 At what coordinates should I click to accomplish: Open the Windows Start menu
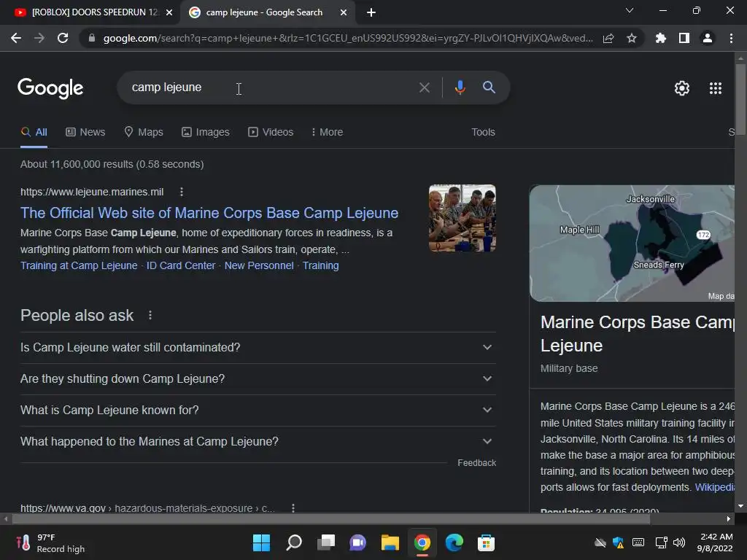[x=261, y=542]
